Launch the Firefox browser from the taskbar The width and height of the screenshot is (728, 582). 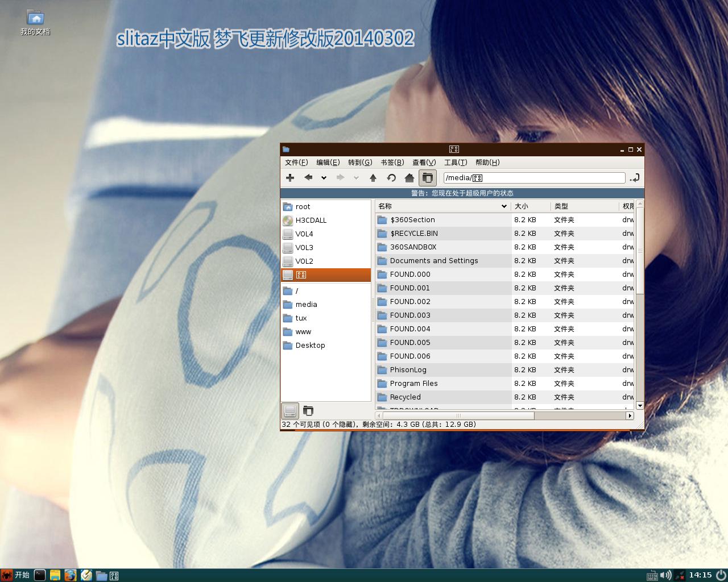[71, 575]
